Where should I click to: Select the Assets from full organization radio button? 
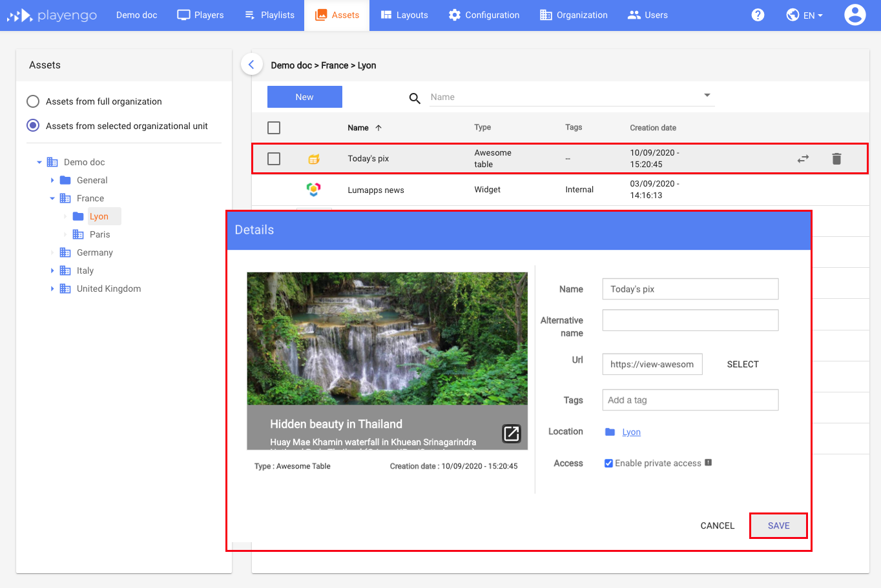[x=32, y=101]
